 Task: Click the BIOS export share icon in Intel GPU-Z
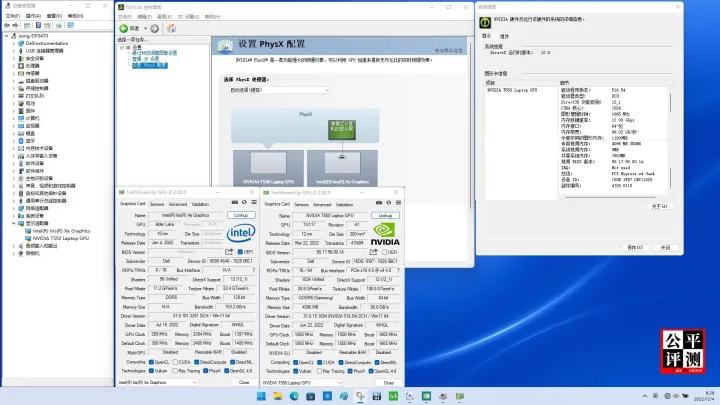(230, 251)
